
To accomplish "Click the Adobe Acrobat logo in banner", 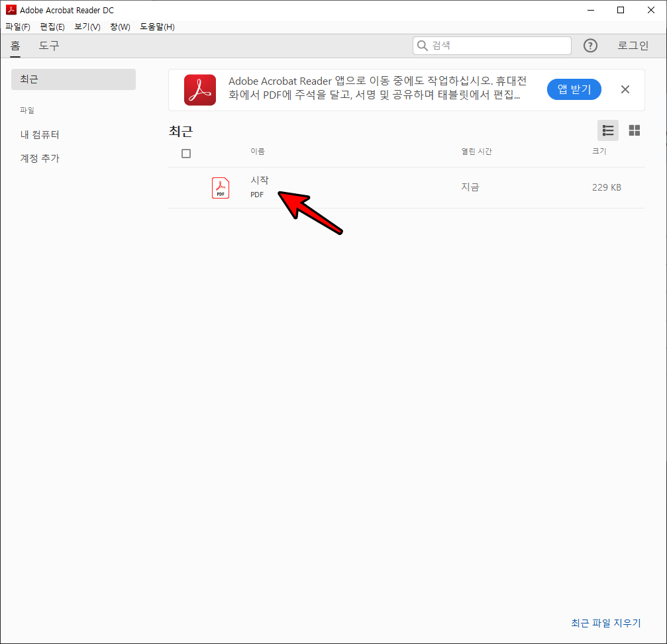I will tap(200, 90).
